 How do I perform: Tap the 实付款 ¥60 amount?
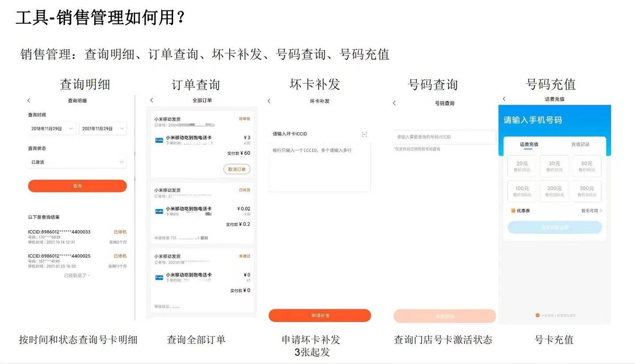click(239, 153)
